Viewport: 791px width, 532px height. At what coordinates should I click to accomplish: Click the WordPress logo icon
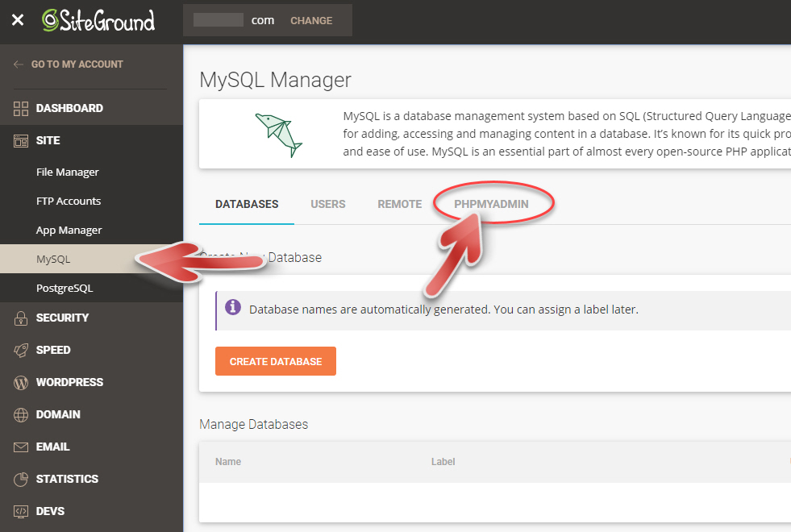click(21, 382)
